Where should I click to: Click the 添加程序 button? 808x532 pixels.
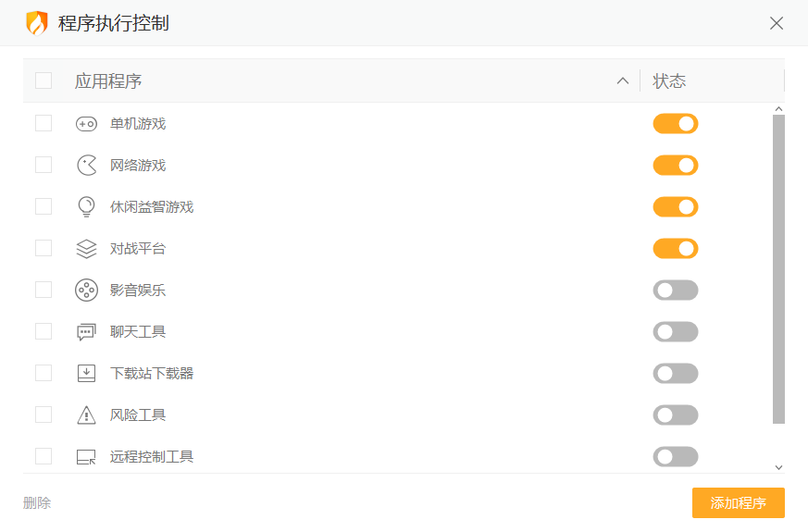coord(738,503)
